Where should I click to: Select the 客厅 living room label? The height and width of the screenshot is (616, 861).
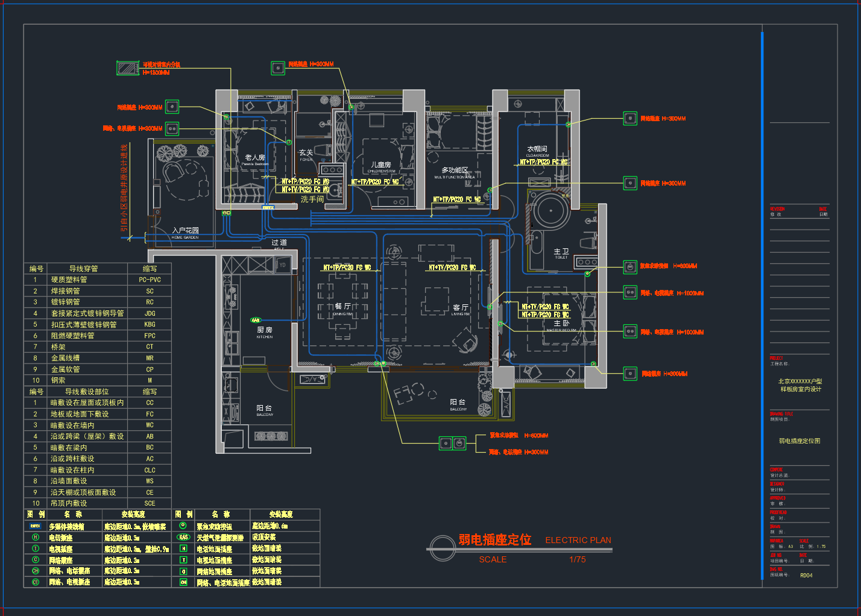click(x=461, y=307)
